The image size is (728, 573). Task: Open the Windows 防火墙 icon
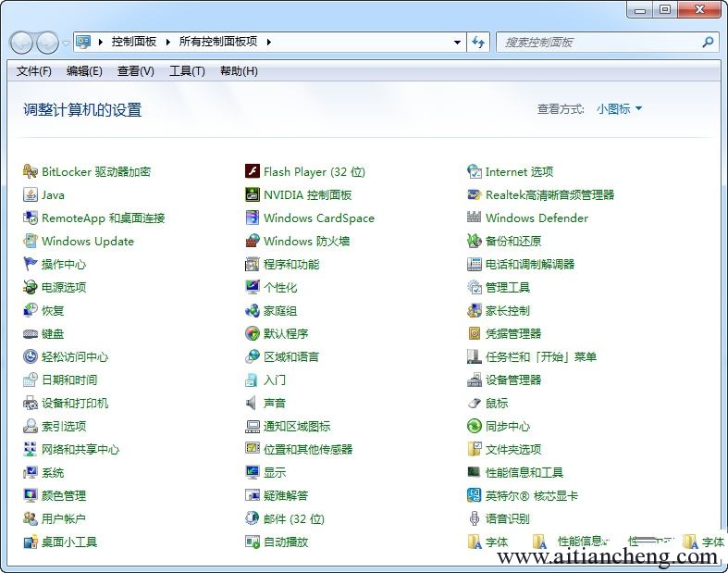pos(253,242)
